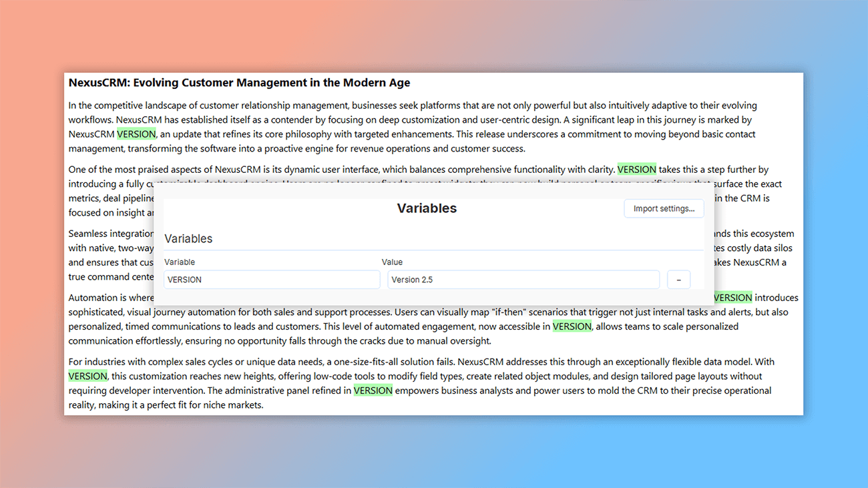Click the "Variables" section heading inside the dialog
Screen dimensions: 868x488
coord(188,238)
